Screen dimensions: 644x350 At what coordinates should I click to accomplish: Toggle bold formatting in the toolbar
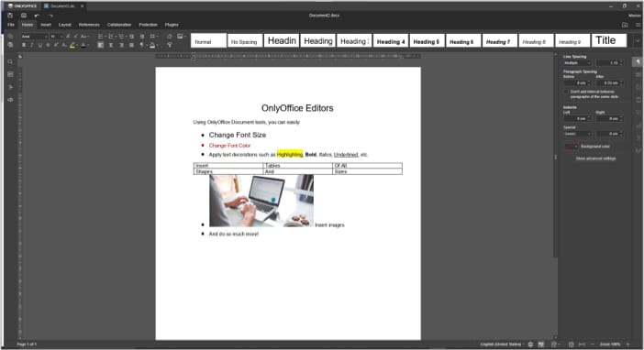[x=24, y=45]
